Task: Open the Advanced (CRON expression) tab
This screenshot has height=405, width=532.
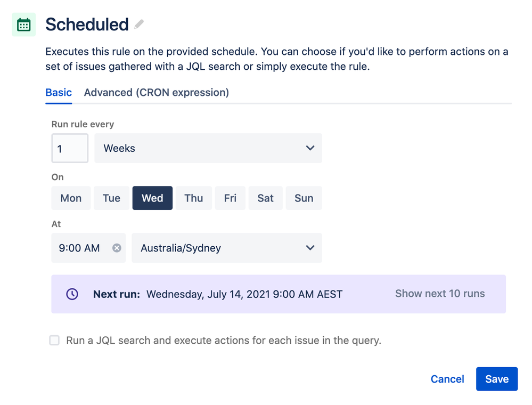Action: 157,92
